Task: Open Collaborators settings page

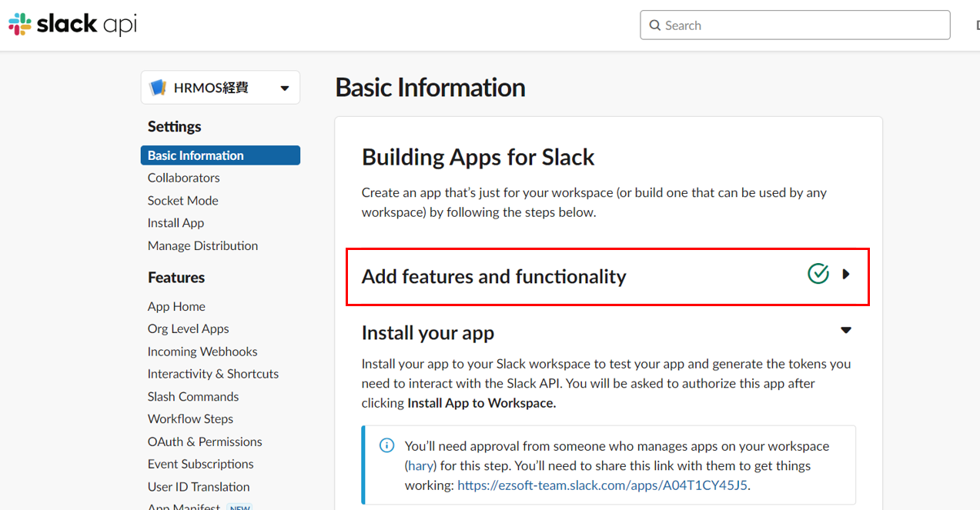Action: click(184, 178)
